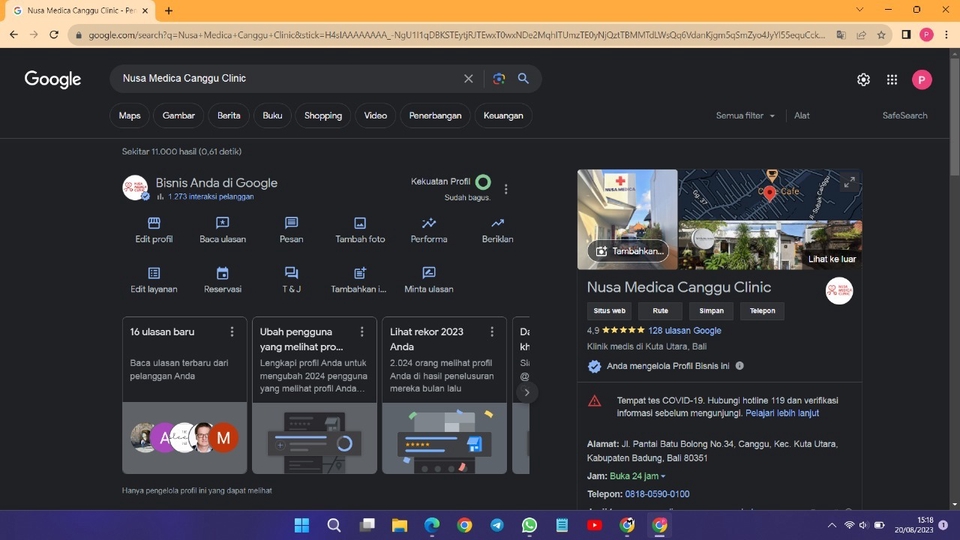Viewport: 960px width, 540px height.
Task: Open menu on Lihat rekor 2023 card
Action: [x=492, y=332]
